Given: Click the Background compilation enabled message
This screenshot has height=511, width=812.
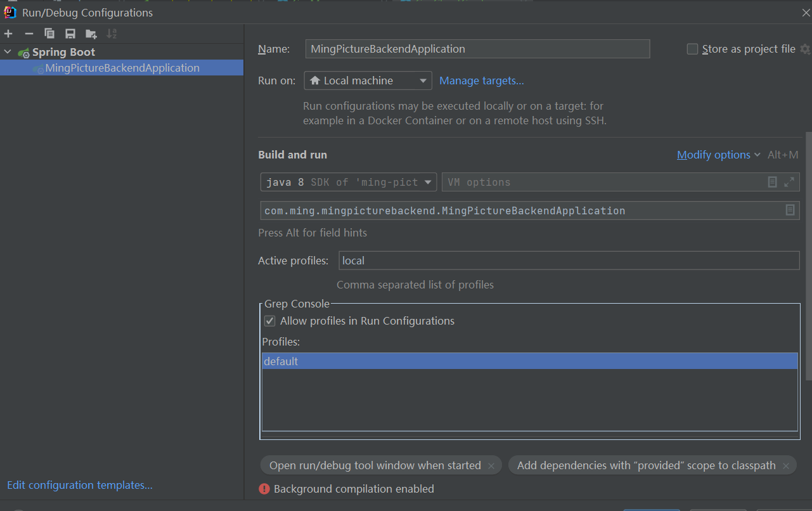Looking at the screenshot, I should click(x=354, y=489).
